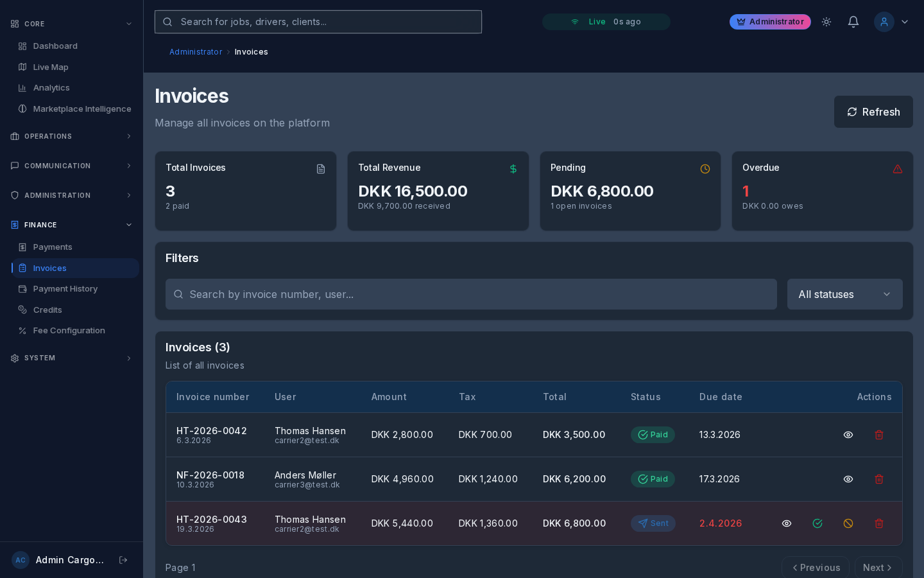This screenshot has height=578, width=924.
Task: Mark invoice HT-2026-0043 as paid via green checkmark
Action: point(817,523)
